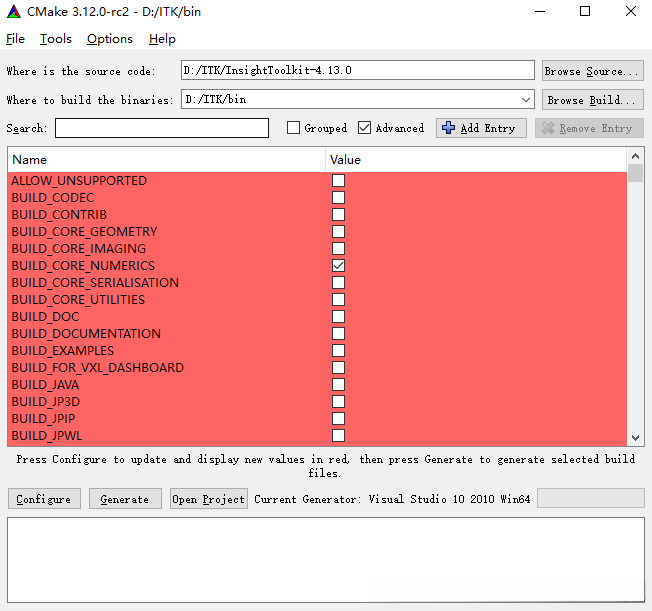This screenshot has height=611, width=652.
Task: Click the Value column header
Action: [x=476, y=160]
